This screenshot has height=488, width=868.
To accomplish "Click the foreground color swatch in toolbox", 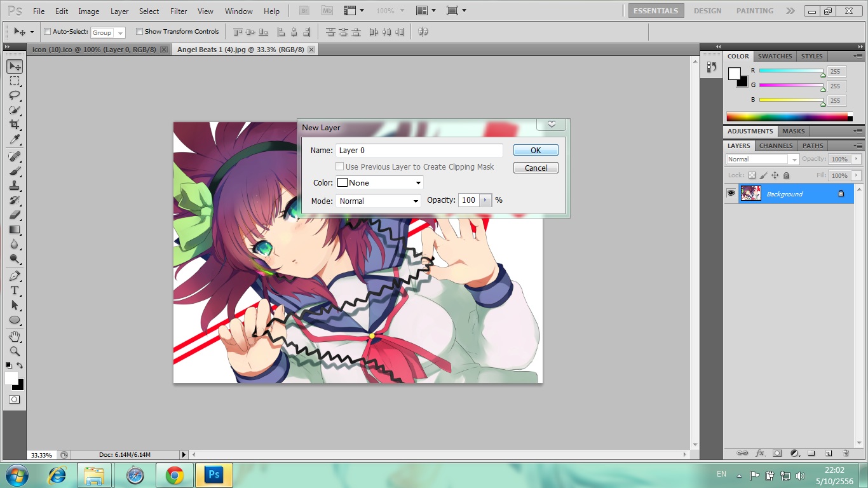I will click(x=11, y=378).
